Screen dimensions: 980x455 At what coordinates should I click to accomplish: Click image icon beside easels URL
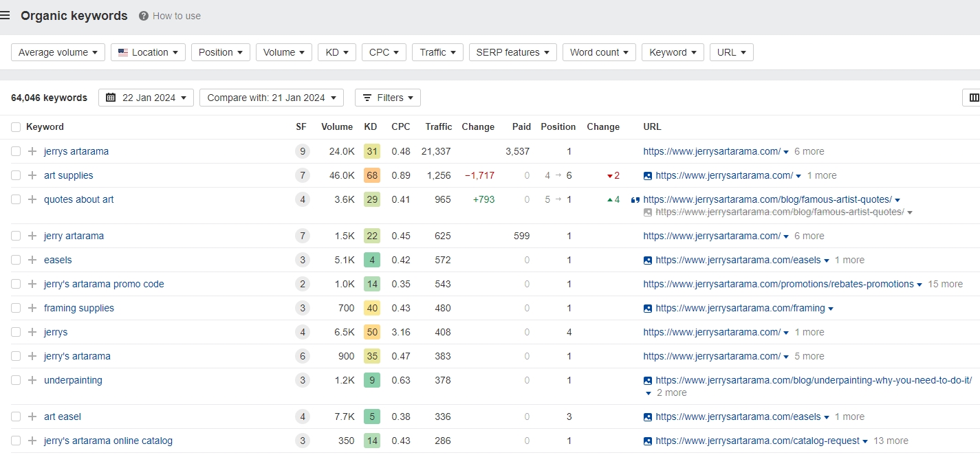pos(648,260)
